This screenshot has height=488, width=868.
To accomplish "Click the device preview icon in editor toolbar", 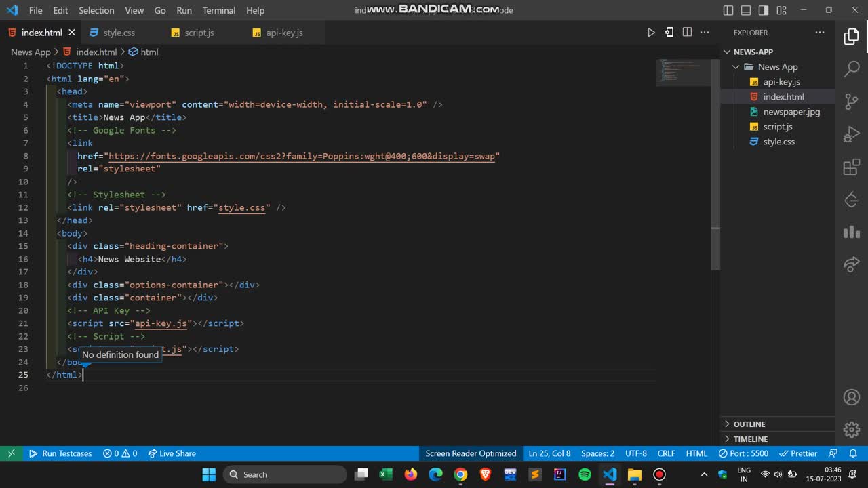I will tap(669, 32).
